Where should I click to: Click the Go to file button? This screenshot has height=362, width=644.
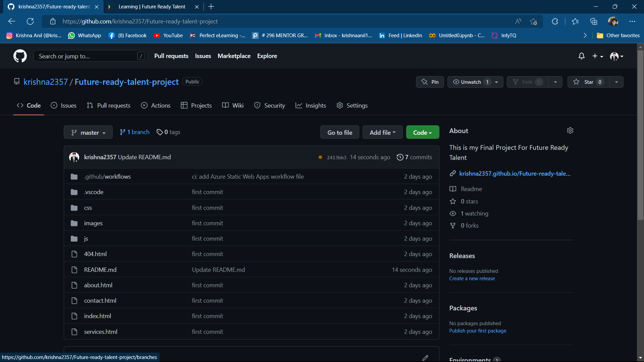pos(339,132)
